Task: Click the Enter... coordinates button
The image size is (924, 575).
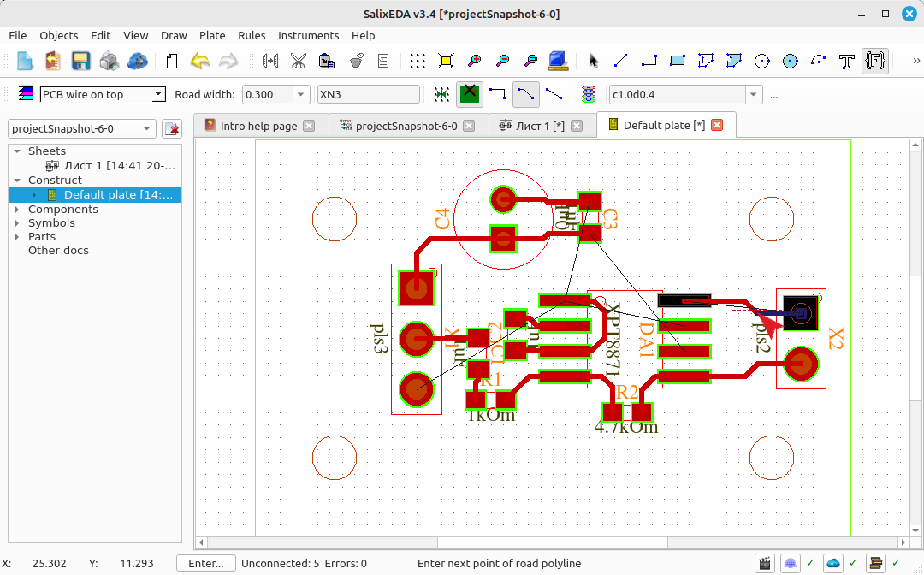Action: tap(205, 563)
